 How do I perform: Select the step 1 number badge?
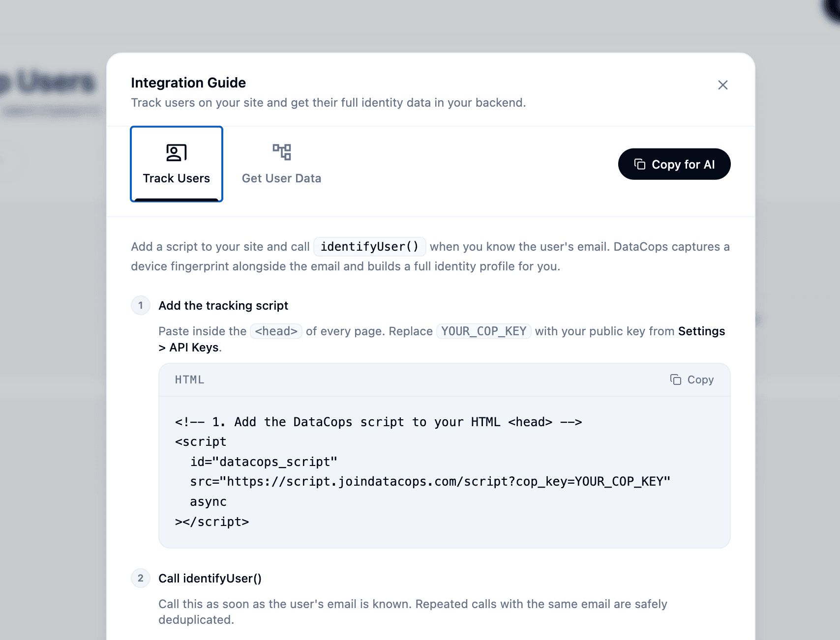coord(141,305)
